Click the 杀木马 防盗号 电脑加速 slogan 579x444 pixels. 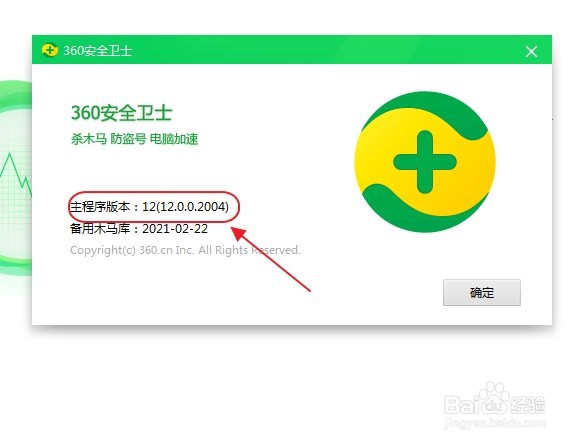[x=134, y=139]
